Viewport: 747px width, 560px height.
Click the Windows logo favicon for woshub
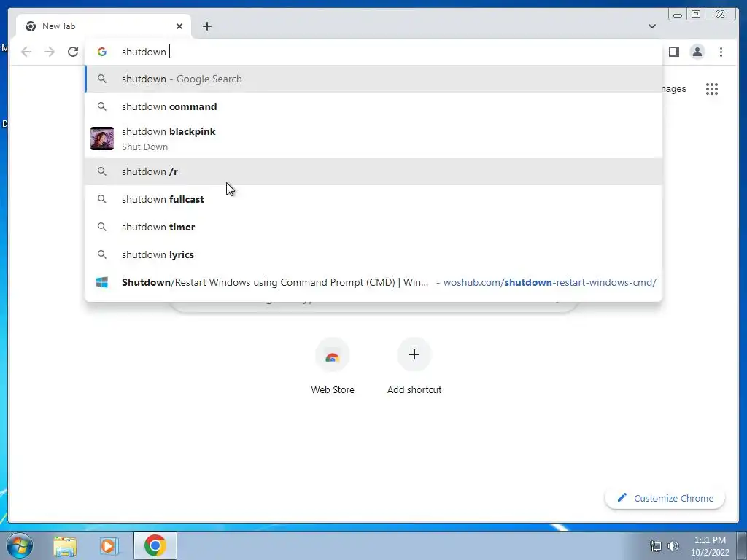[x=102, y=282]
